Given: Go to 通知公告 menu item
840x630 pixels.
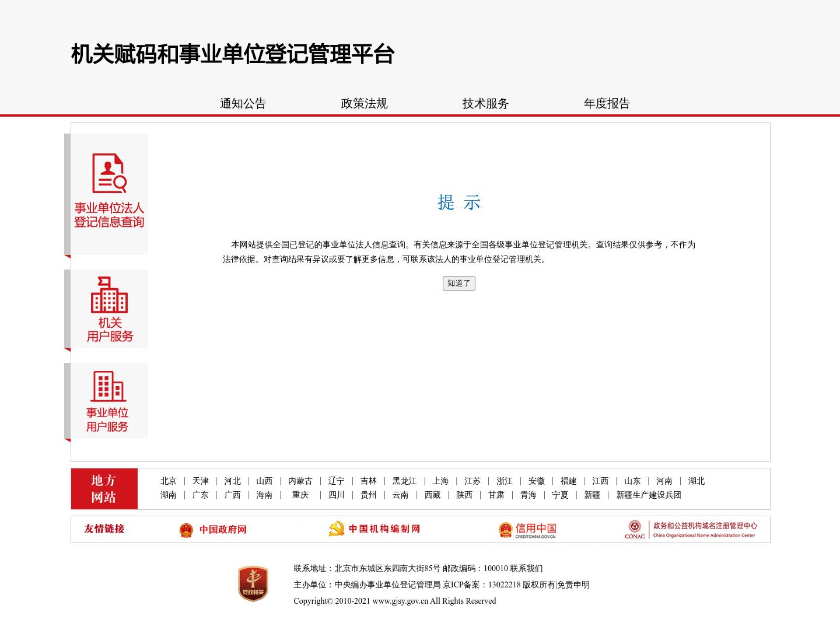Looking at the screenshot, I should click(243, 103).
